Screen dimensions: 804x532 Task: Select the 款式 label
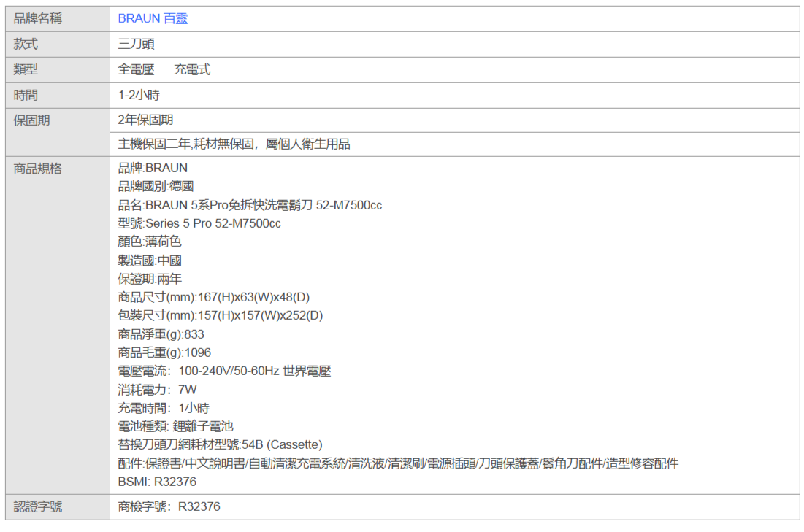(26, 44)
